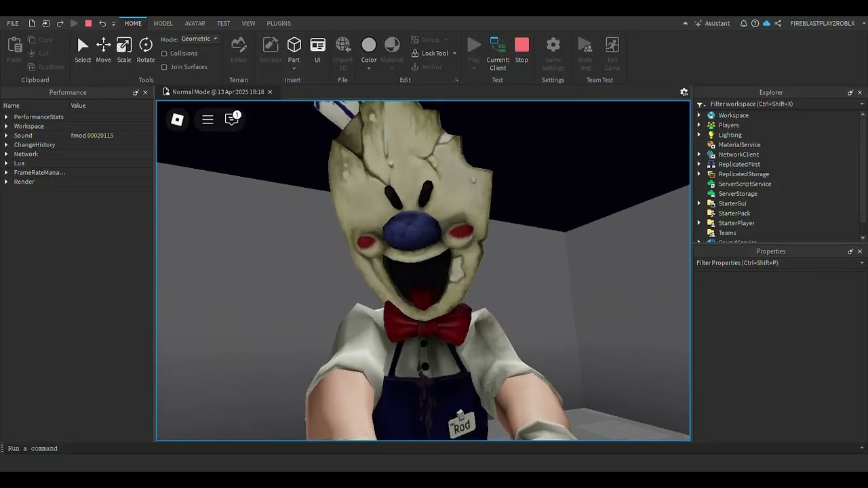The width and height of the screenshot is (868, 488).
Task: Select fmod 00020115 value in Performance panel
Action: pos(92,136)
